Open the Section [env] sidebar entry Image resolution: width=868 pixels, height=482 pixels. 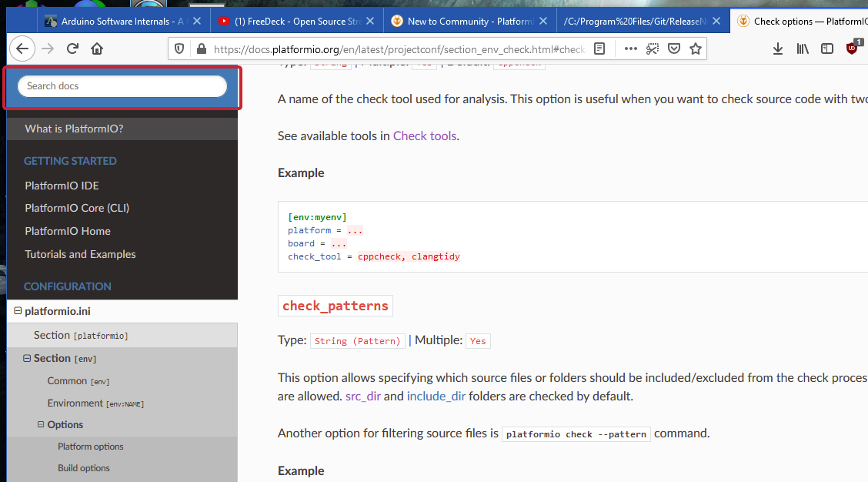pos(65,359)
